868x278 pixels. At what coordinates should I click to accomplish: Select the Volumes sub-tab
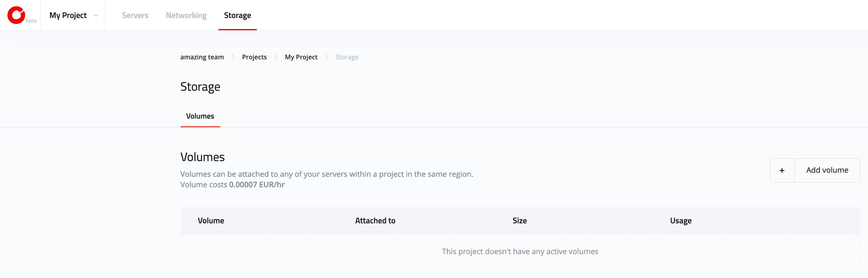click(200, 116)
